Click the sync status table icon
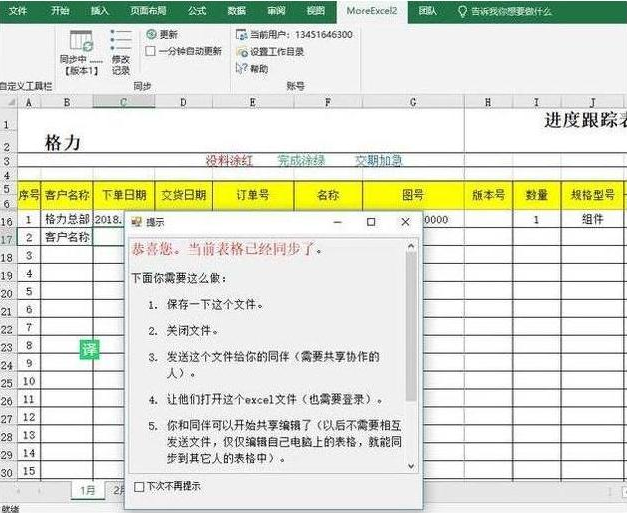 81,41
